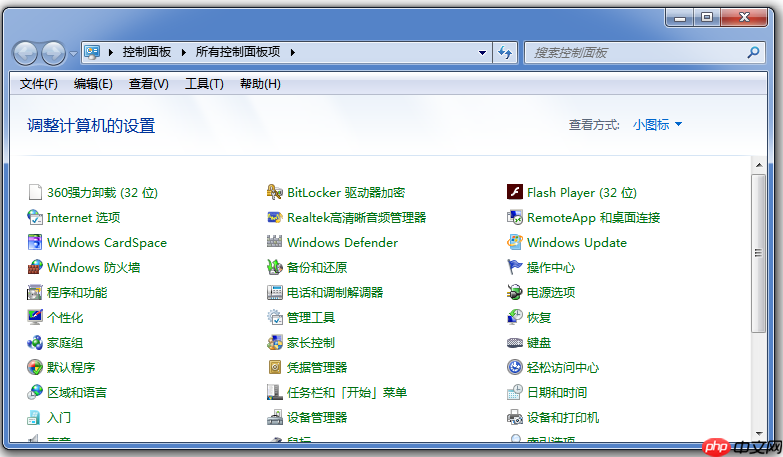This screenshot has width=783, height=457.
Task: Open the 文件(F) menu
Action: click(39, 84)
